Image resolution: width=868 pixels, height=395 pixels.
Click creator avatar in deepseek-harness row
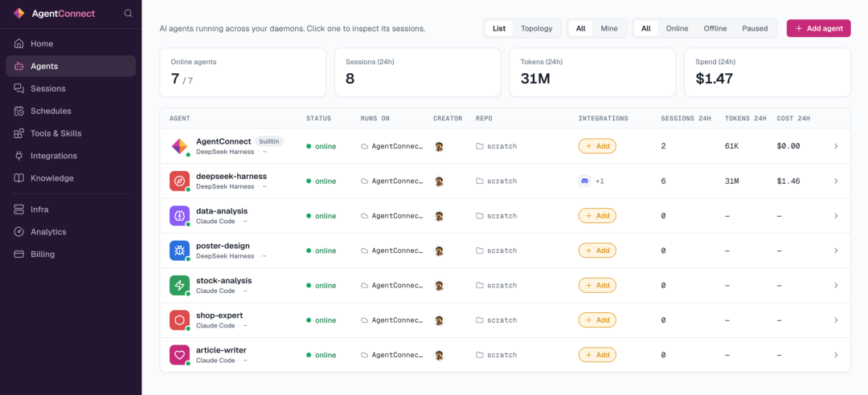(x=439, y=181)
